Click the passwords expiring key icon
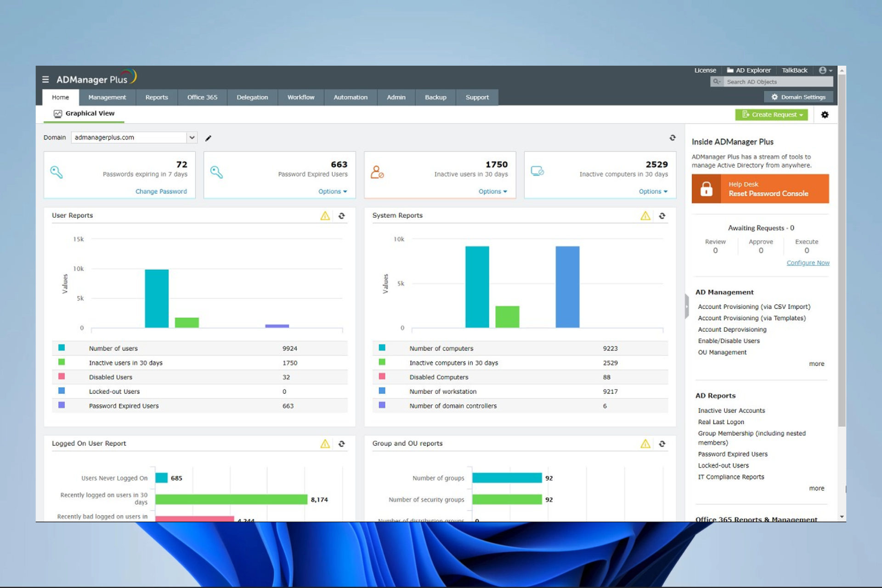 click(x=57, y=172)
